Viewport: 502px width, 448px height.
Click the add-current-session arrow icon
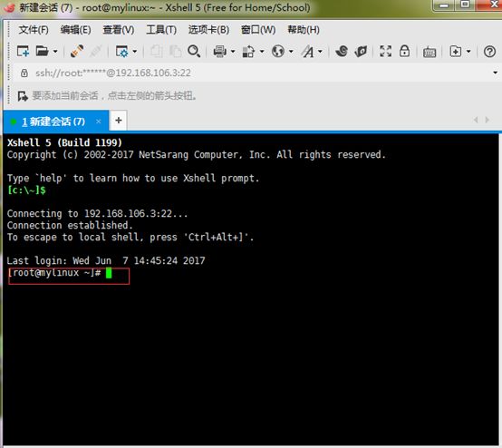click(x=23, y=96)
